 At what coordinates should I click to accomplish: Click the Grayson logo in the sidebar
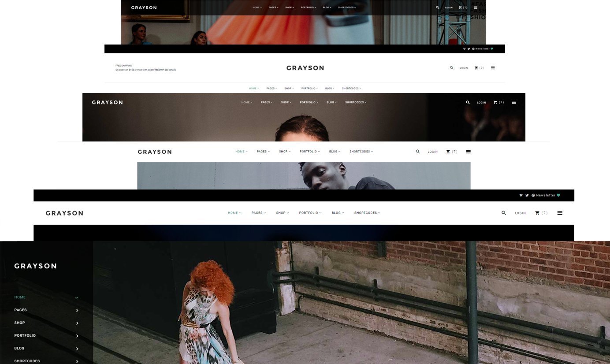[35, 266]
